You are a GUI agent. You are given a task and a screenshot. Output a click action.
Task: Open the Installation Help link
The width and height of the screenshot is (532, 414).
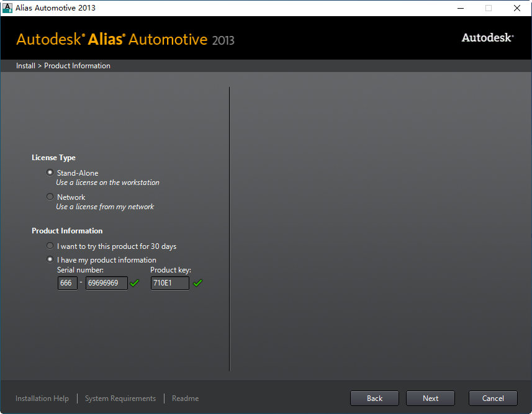[42, 398]
